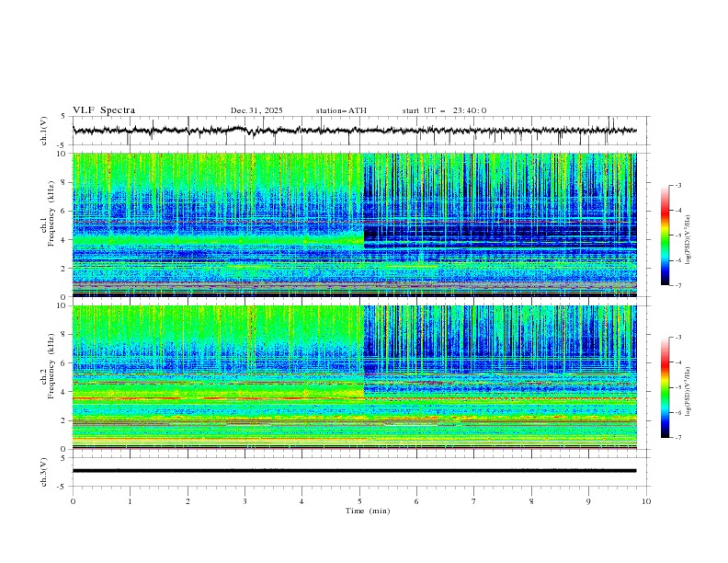Click the "start UT = 23:40:0" header text
Viewport: 728px width, 563px height.
444,110
